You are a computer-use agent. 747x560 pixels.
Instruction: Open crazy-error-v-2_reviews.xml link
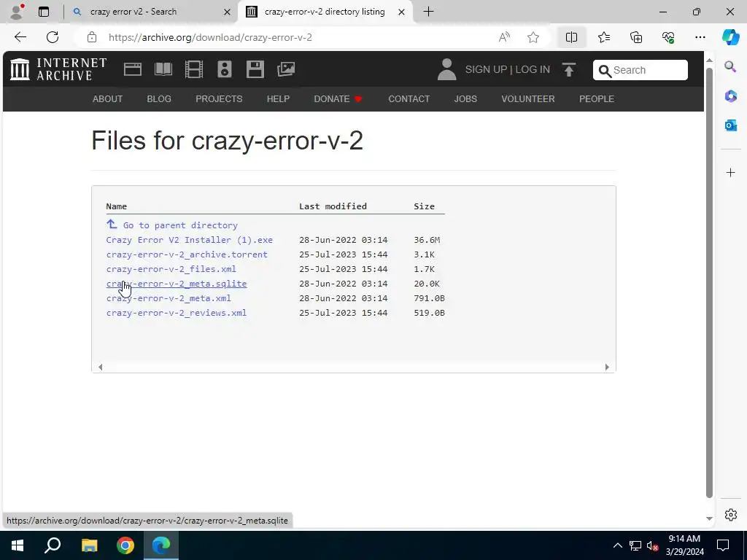(177, 313)
